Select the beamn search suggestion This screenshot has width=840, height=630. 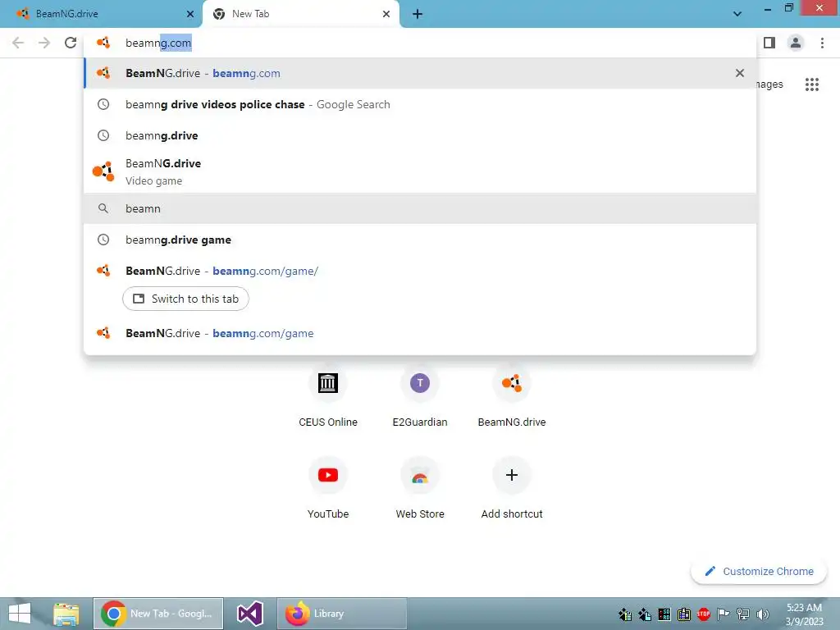point(420,208)
